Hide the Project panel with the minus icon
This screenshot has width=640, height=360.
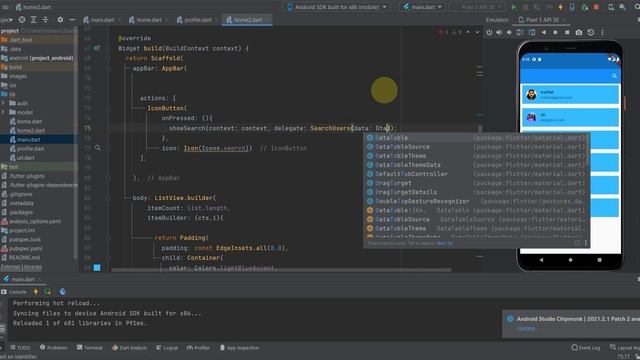72,20
